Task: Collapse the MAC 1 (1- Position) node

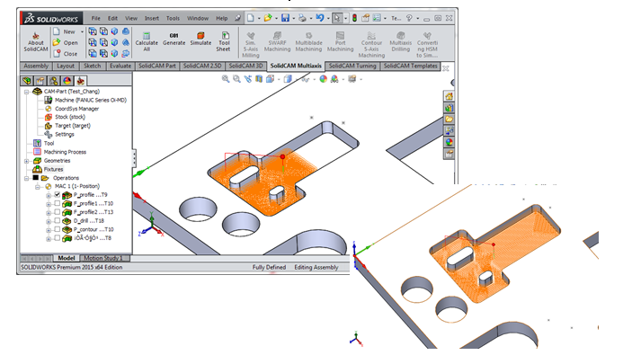Action: click(38, 187)
